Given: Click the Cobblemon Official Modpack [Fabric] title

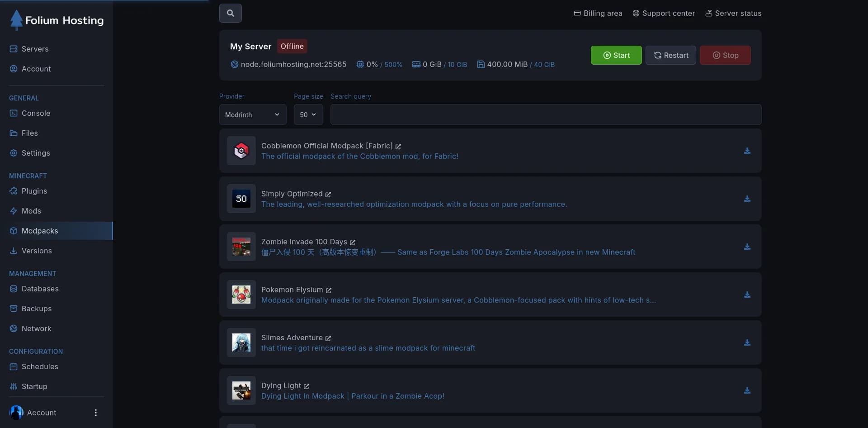Looking at the screenshot, I should pos(327,146).
